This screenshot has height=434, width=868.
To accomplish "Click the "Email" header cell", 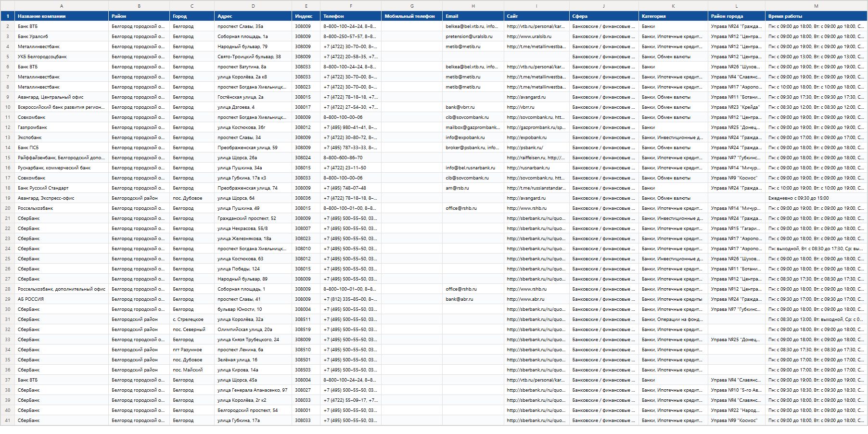I will (473, 16).
